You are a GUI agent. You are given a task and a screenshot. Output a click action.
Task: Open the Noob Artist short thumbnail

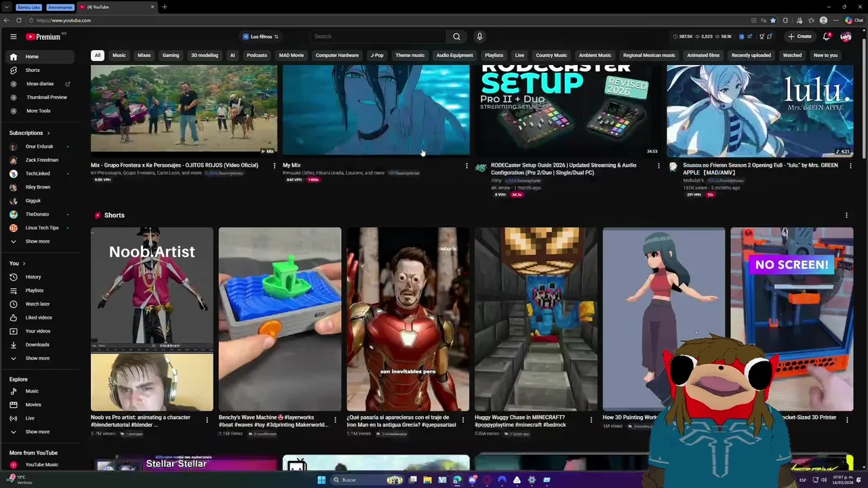coord(152,319)
